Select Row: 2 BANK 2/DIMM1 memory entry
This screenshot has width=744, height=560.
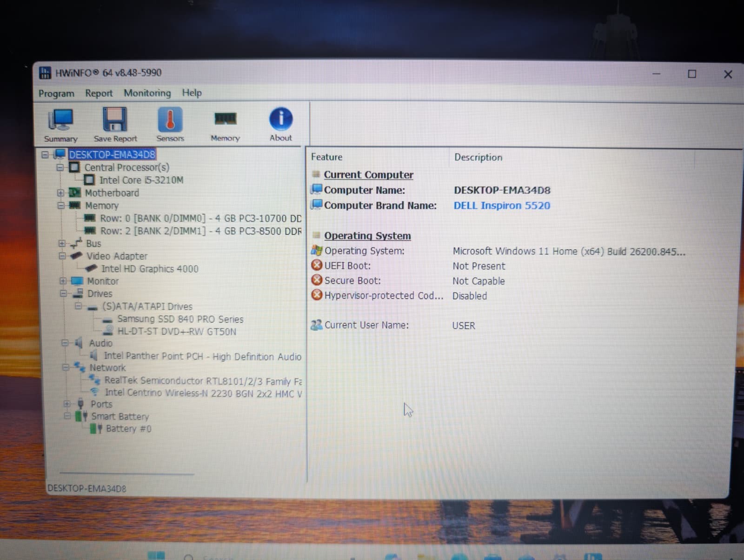click(x=200, y=231)
